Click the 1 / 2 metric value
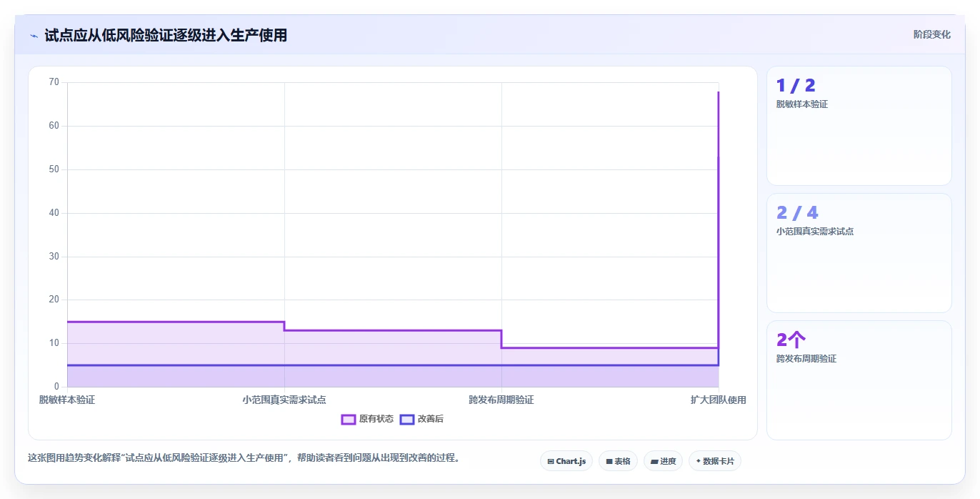 click(796, 86)
